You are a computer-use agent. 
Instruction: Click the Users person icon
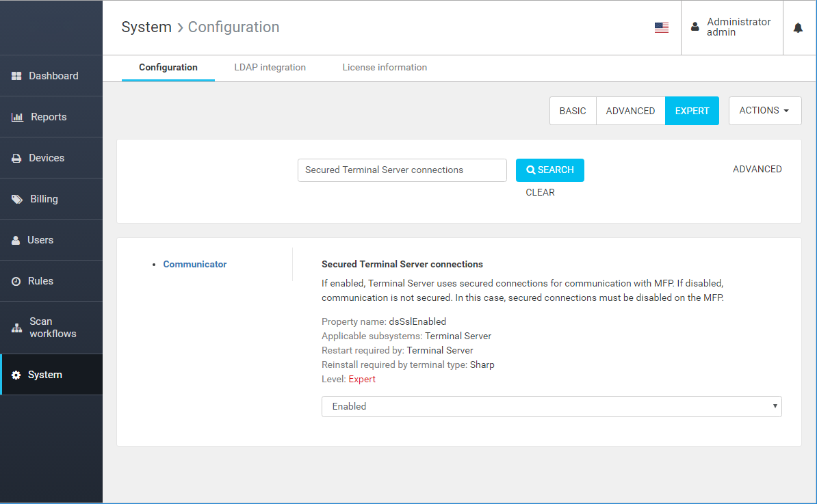(x=16, y=240)
